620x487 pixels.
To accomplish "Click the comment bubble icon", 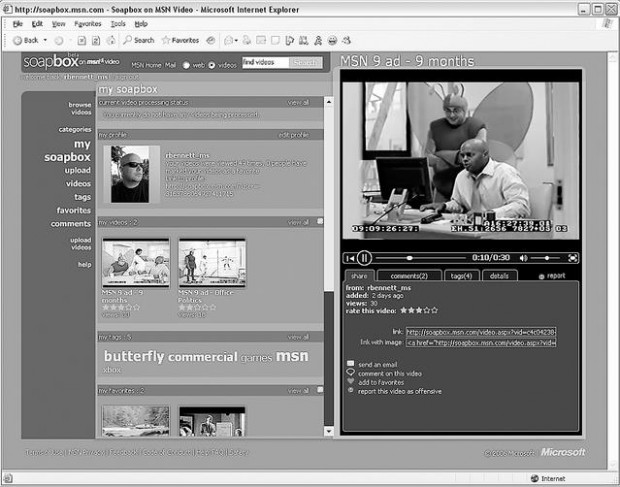I will (x=350, y=372).
